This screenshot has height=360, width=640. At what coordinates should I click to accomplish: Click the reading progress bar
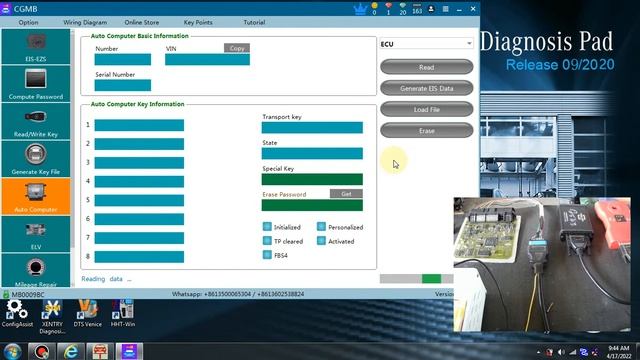416,278
